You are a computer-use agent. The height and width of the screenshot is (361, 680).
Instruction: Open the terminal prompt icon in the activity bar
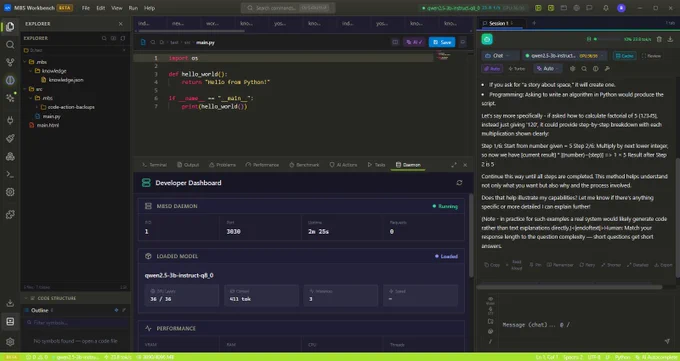coord(10,174)
